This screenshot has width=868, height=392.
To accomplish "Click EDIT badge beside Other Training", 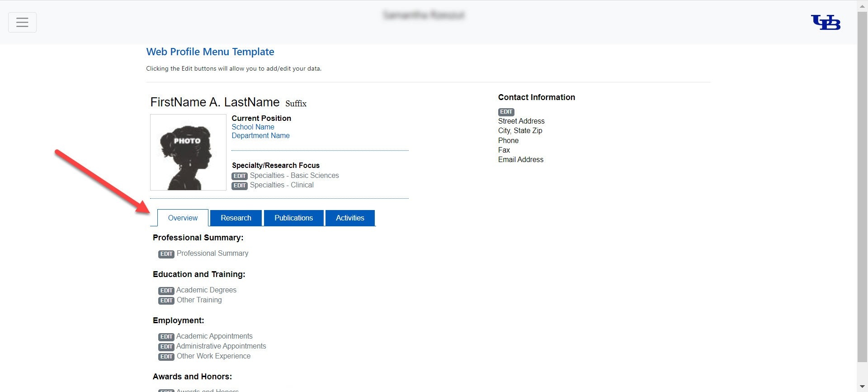I will click(166, 301).
